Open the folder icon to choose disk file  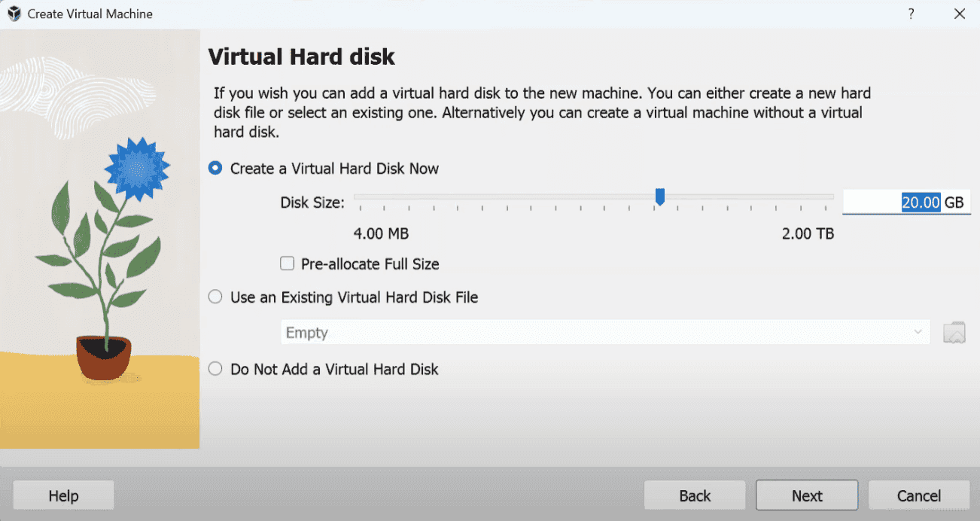click(954, 332)
